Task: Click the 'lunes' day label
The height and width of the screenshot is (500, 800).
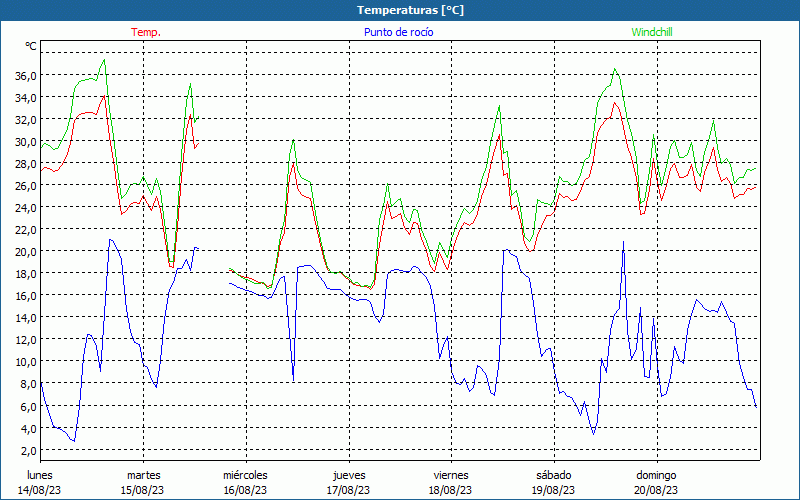Action: point(40,475)
